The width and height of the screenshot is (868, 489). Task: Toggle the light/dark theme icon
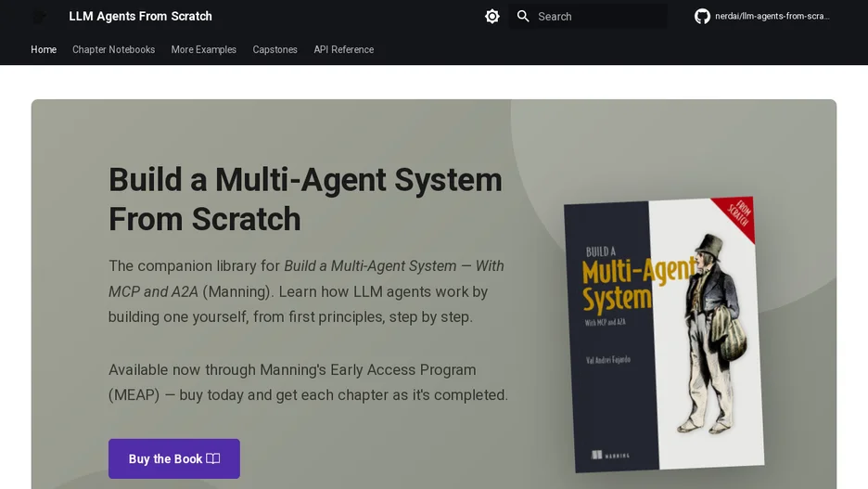[491, 17]
